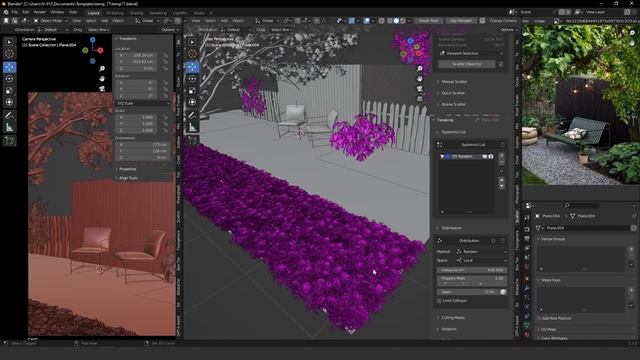Screen dimensions: 640x360
Task: Toggle viewport overlays in middle viewport header
Action: tap(367, 21)
